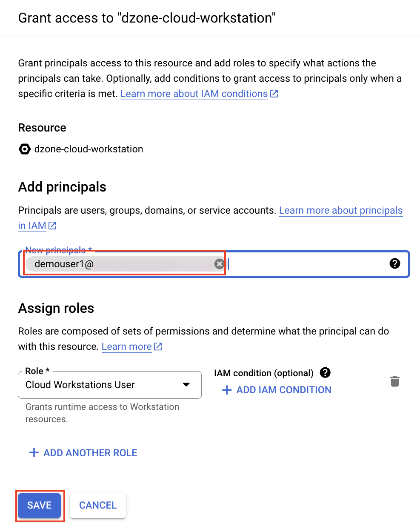This screenshot has width=420, height=532.
Task: Remove the demouser1@ principal chip
Action: tap(220, 264)
